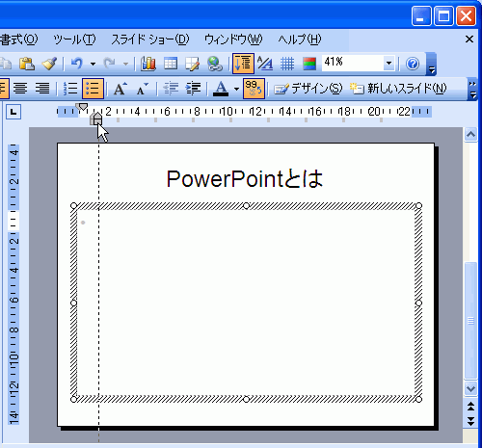Toggle the Show/Hide Grid button
Screen dimensions: 482x448
[x=287, y=64]
